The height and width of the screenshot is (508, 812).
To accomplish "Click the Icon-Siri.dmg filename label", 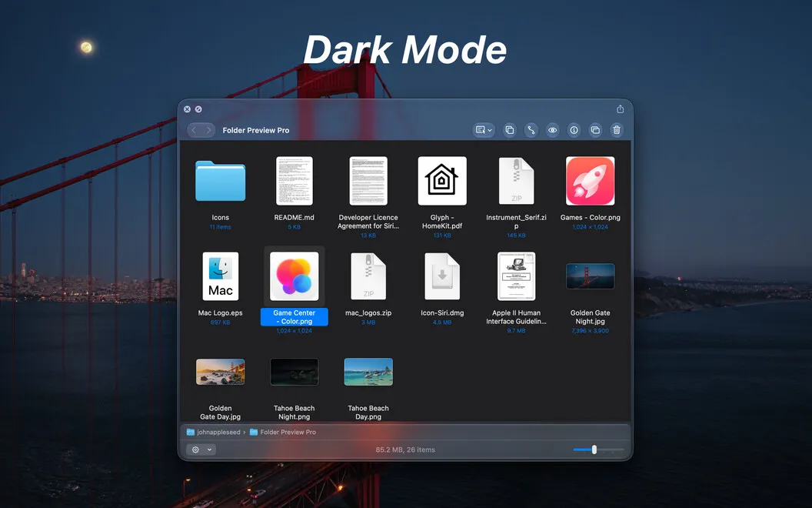I will point(442,312).
